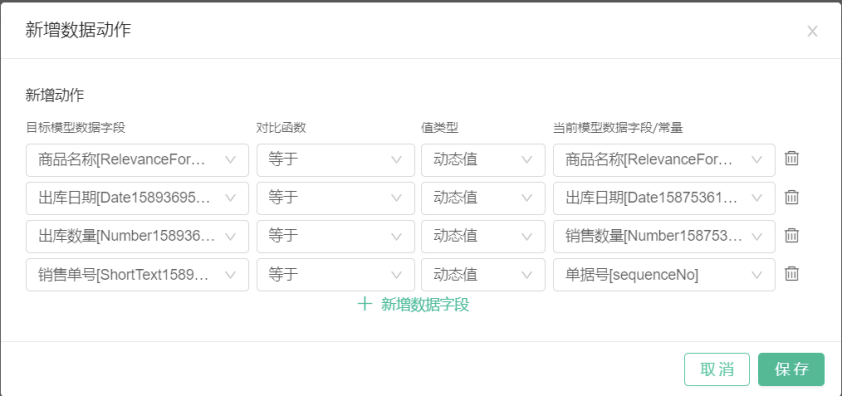This screenshot has height=396, width=842.
Task: Expand the first row 等于 comparison dropdown
Action: click(x=336, y=160)
